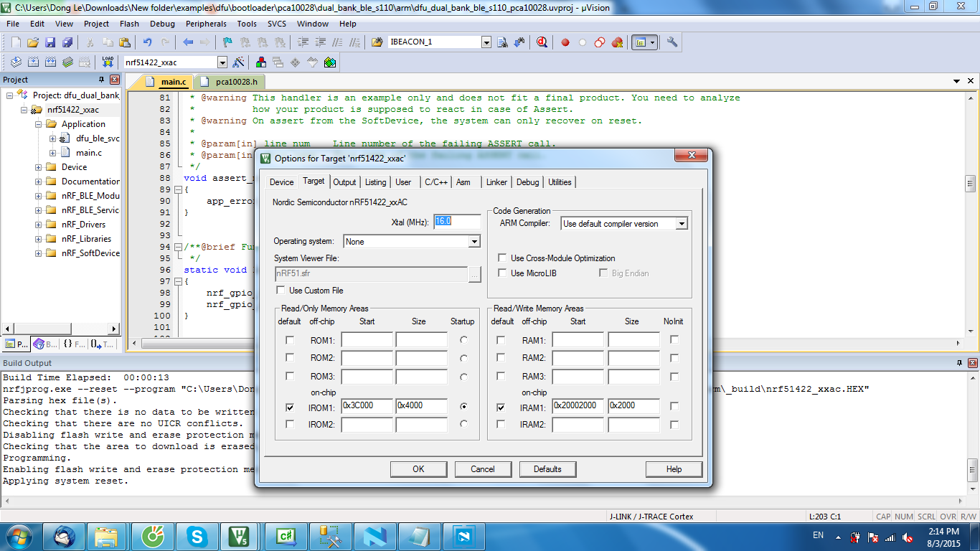Click the Defaults button
Screen dimensions: 980x551
[x=547, y=469]
